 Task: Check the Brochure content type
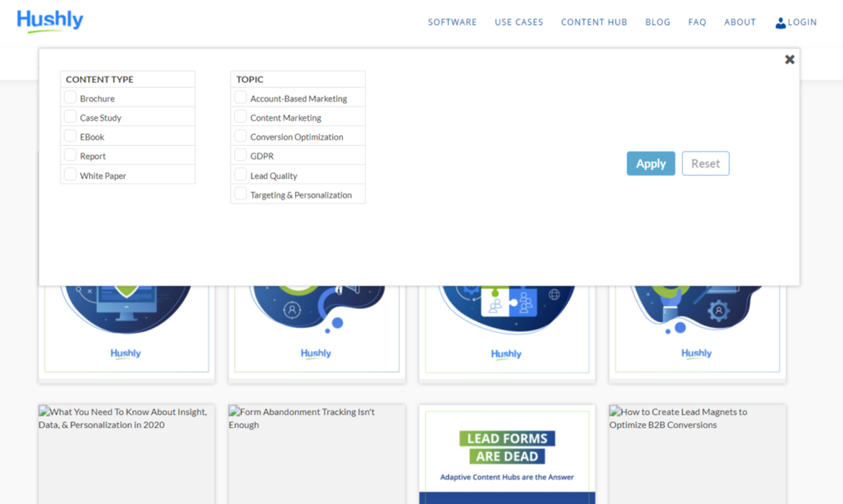coord(70,97)
